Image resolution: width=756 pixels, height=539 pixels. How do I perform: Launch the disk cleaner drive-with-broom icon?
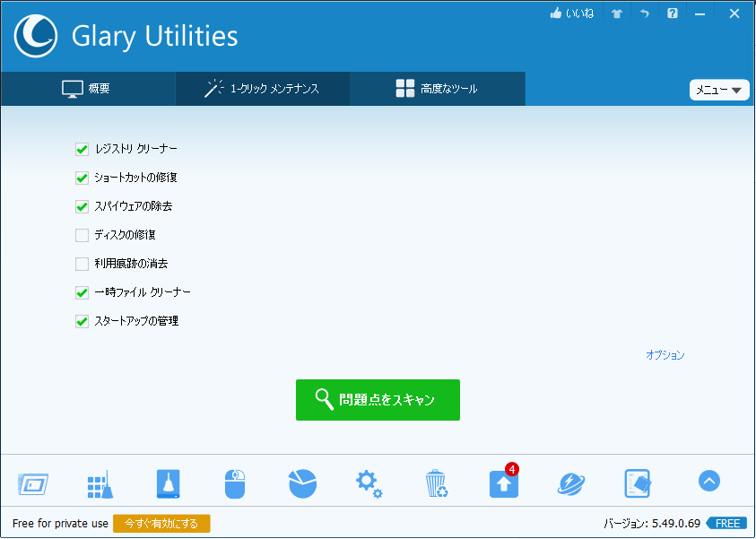(169, 483)
